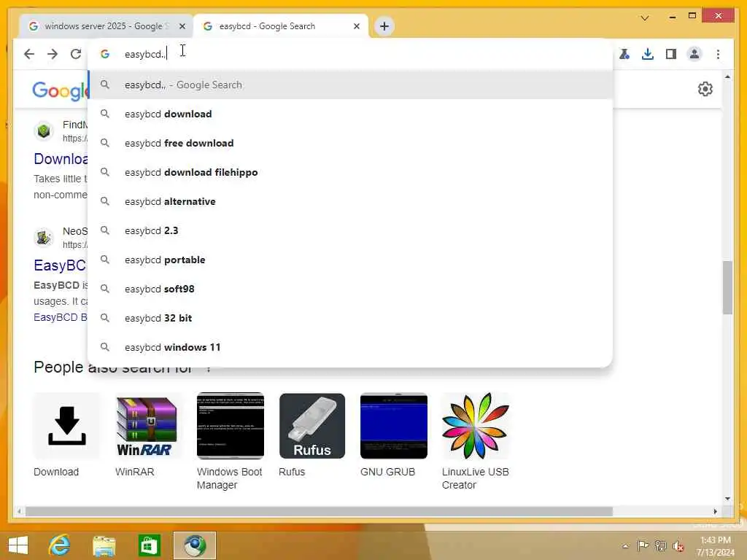747x560 pixels.
Task: Open the downloads toolbar icon
Action: coord(648,54)
